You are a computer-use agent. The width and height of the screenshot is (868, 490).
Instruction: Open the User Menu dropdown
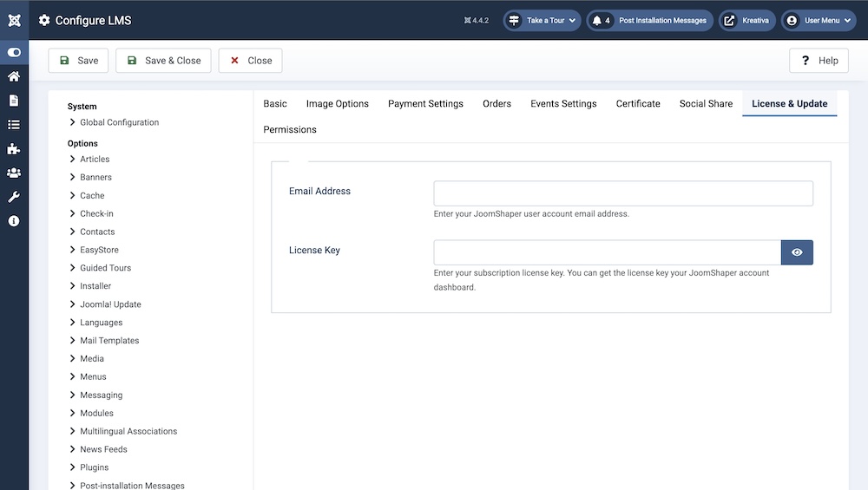tap(819, 20)
